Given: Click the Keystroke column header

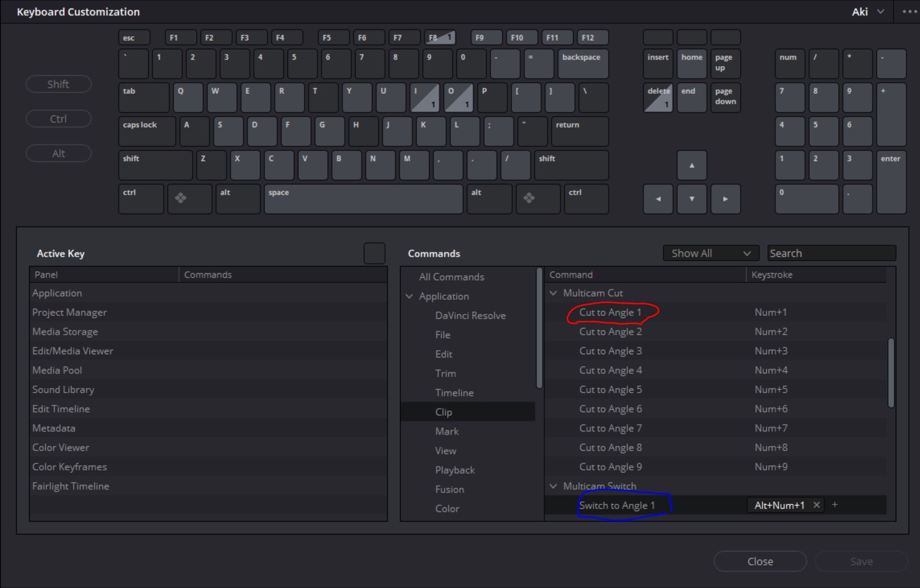Looking at the screenshot, I should click(815, 275).
